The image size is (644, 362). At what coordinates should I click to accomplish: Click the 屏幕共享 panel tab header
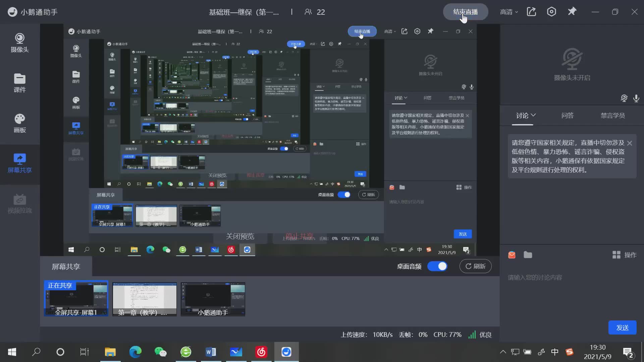click(x=66, y=267)
